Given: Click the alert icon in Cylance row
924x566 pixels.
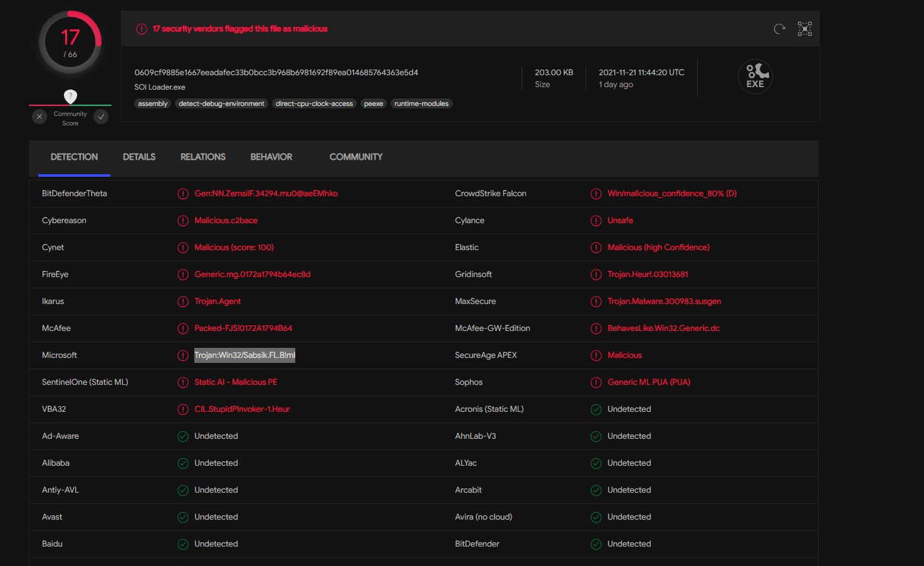Looking at the screenshot, I should point(596,221).
